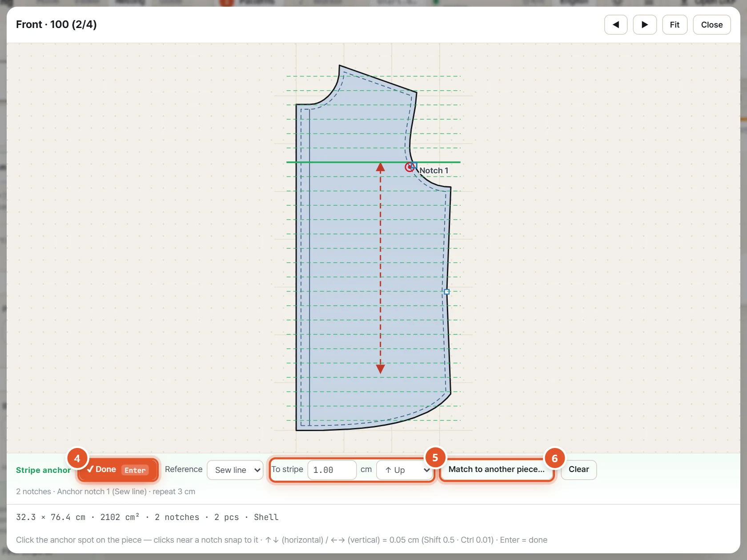Confirm with the Done Enter button
Screen dimensions: 747x560
(x=118, y=470)
